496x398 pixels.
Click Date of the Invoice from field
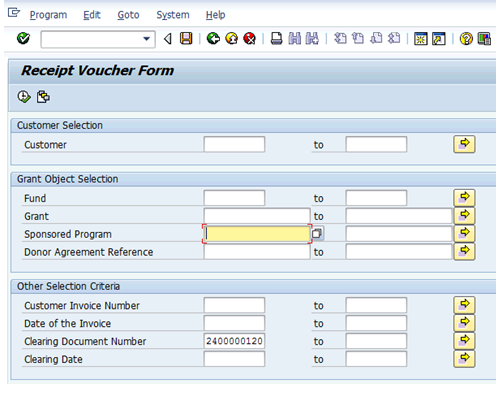click(x=234, y=323)
